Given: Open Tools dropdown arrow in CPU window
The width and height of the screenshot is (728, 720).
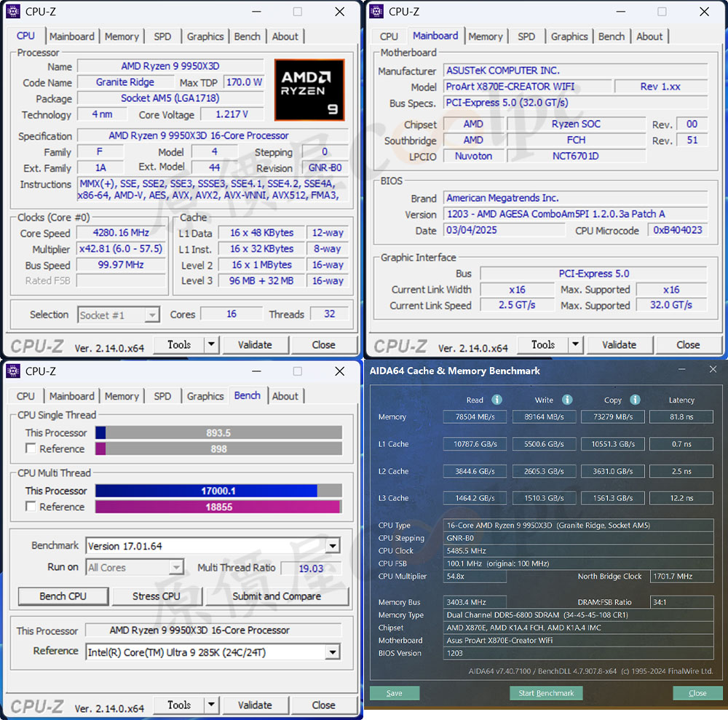Looking at the screenshot, I should (x=211, y=344).
